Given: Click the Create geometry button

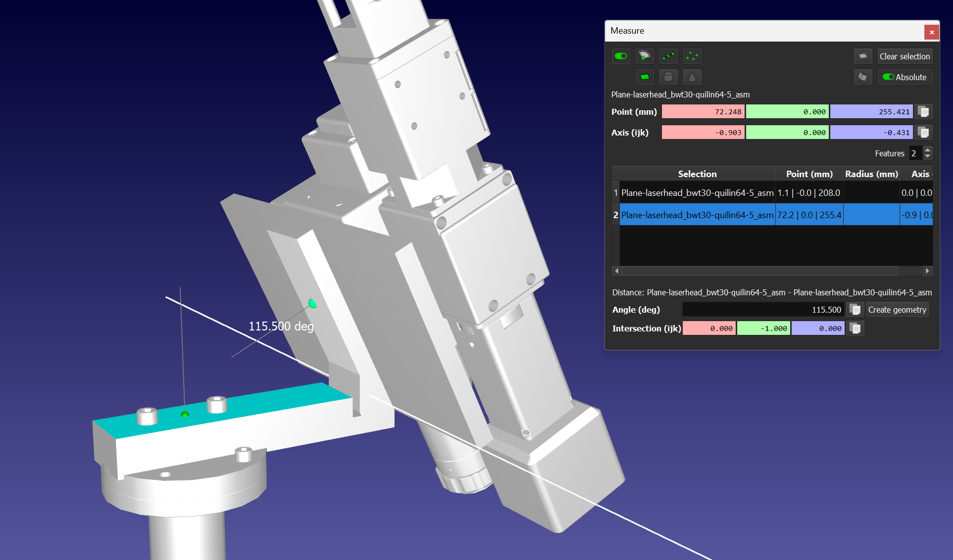Looking at the screenshot, I should [897, 310].
